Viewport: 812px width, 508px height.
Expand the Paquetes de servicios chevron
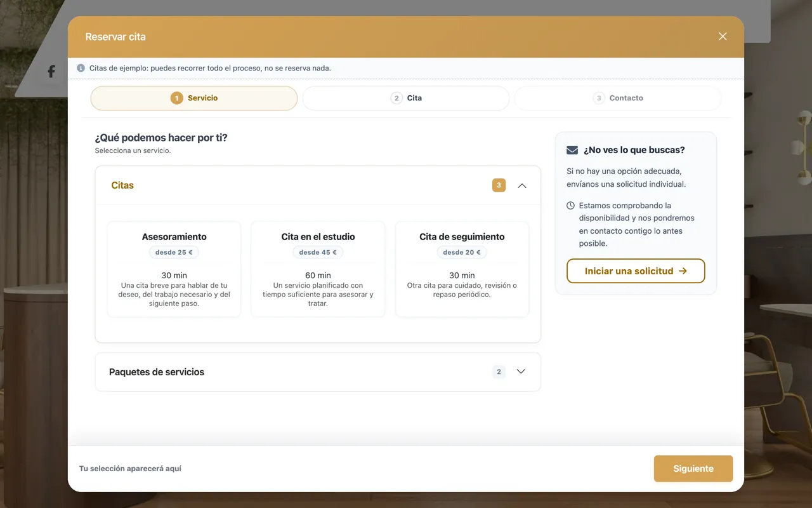point(521,371)
